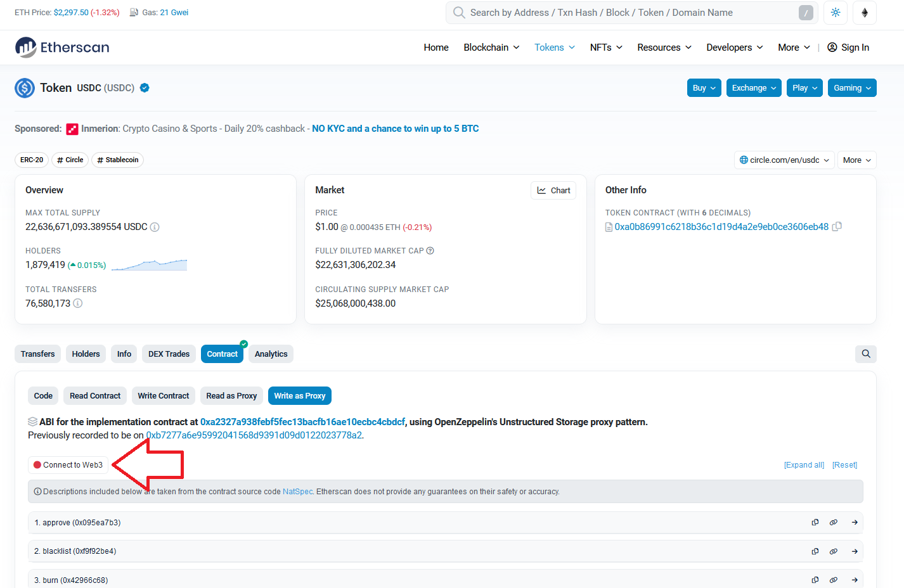Click the permalink icon for blacklist method
904x588 pixels.
834,551
